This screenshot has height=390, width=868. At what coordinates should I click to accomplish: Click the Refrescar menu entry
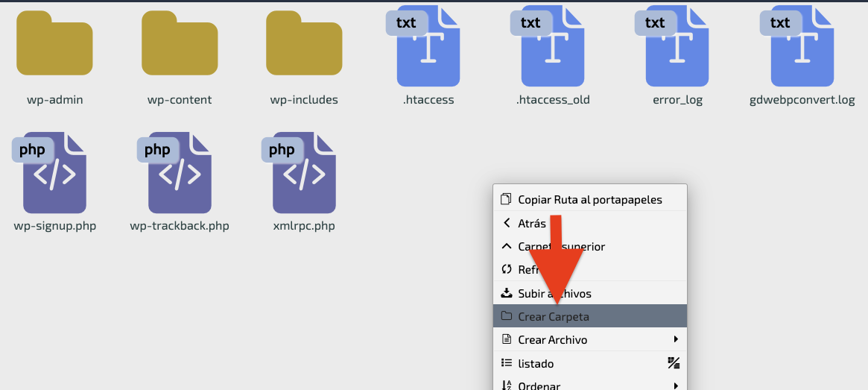tap(590, 270)
